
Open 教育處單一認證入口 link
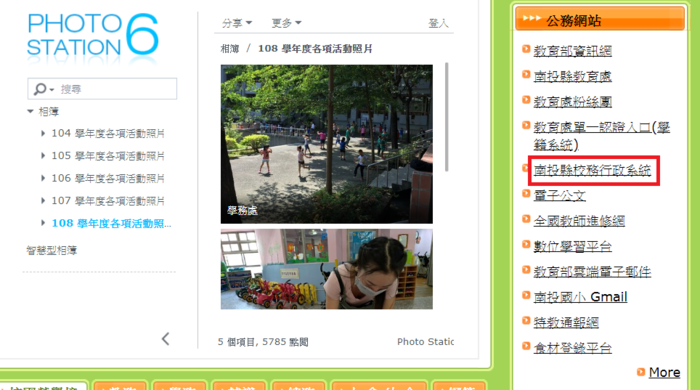pos(601,136)
